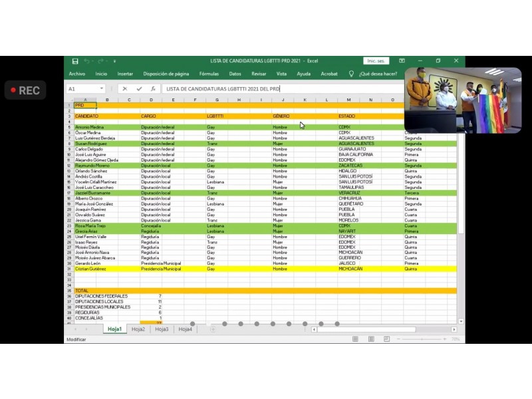Select the QUERÉTARO cell

point(351,204)
